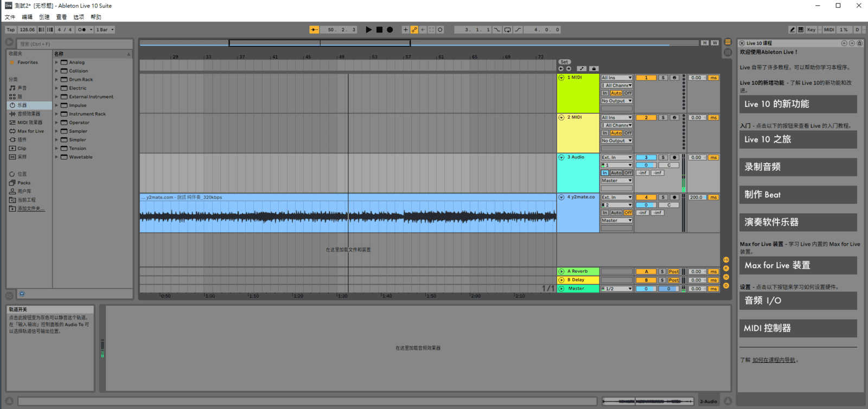Open the 选项 menu
The width and height of the screenshot is (868, 409).
(79, 17)
